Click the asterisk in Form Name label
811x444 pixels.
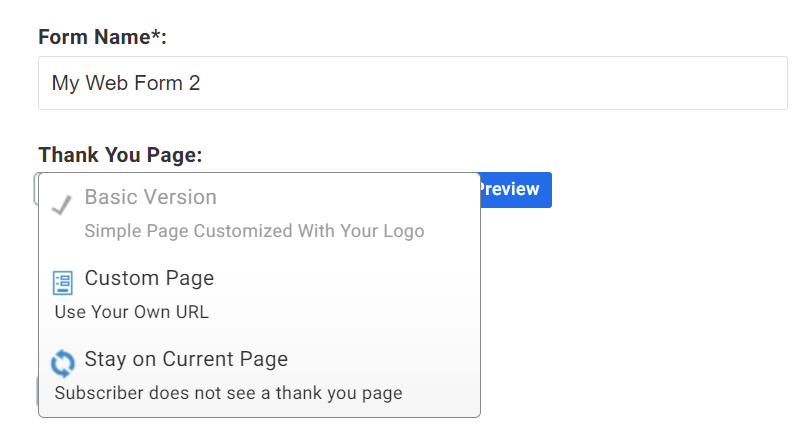(155, 35)
